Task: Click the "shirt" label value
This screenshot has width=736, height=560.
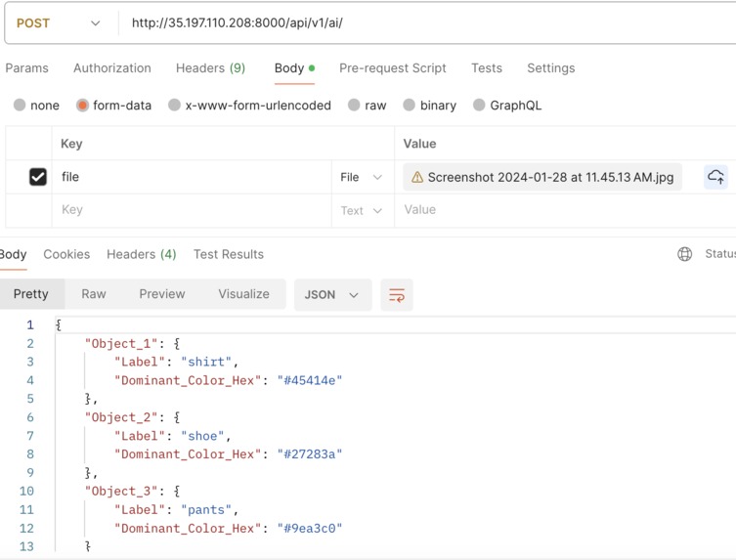Action: point(206,362)
